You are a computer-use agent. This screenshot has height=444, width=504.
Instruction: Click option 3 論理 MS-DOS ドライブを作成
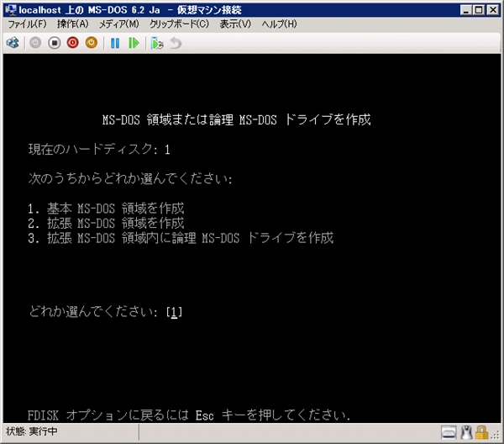point(181,238)
